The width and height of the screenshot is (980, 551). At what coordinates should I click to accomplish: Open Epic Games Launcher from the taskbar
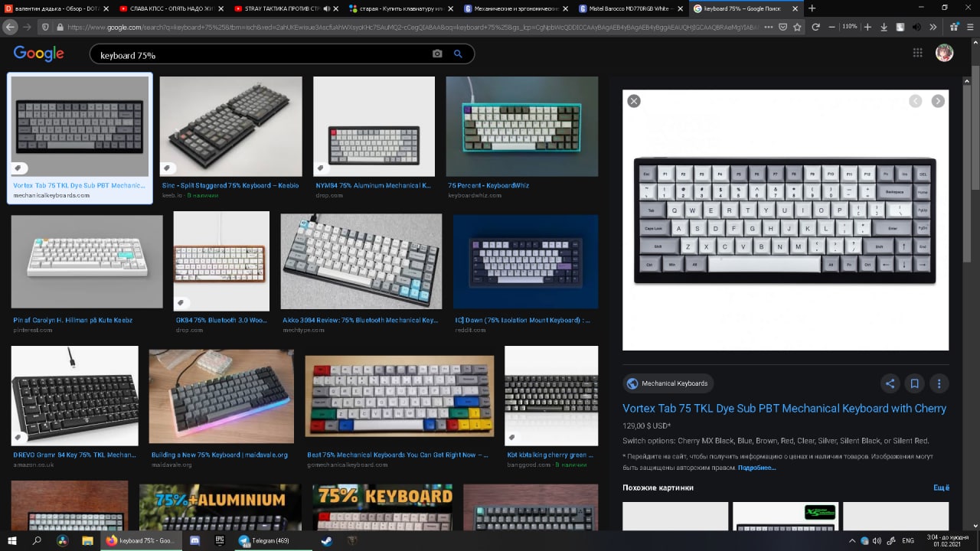[x=220, y=540]
